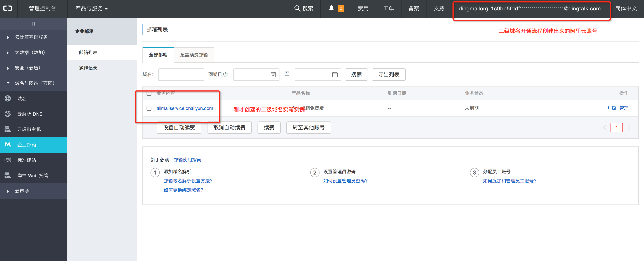
Task: Open the 域名 globe icon item
Action: pos(8,99)
